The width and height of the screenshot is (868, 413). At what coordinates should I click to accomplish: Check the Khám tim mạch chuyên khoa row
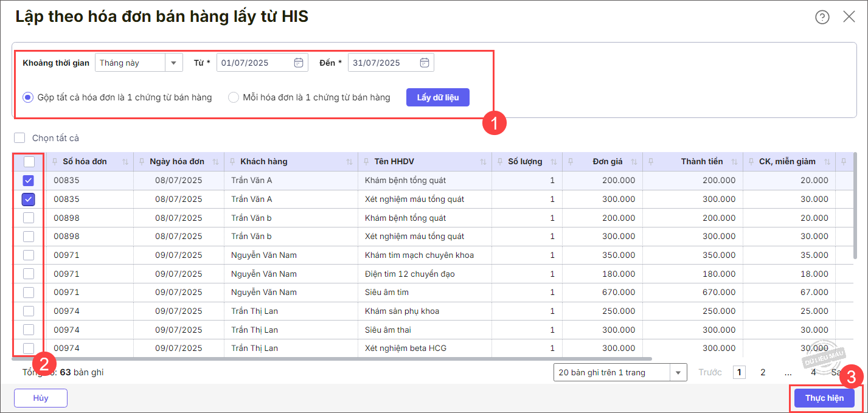(x=29, y=255)
